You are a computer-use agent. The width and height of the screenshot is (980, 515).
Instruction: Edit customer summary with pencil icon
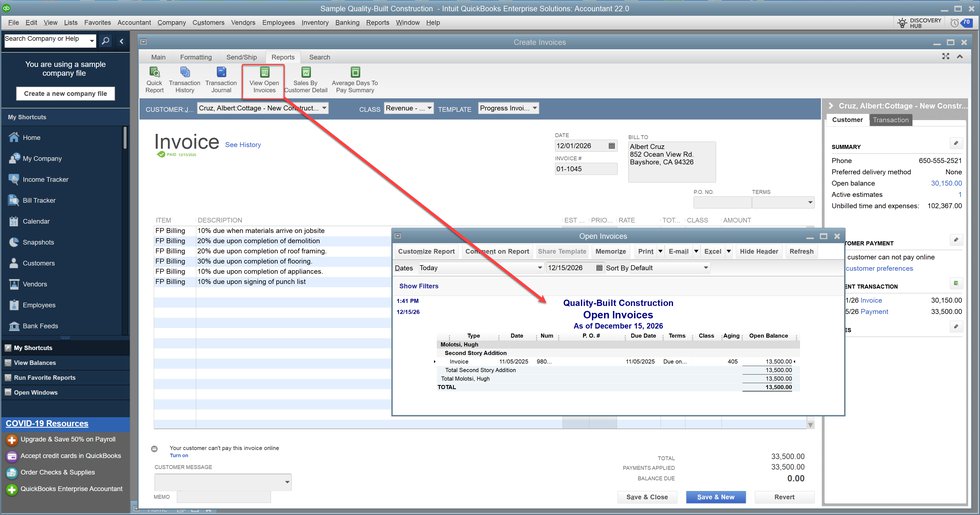(955, 143)
